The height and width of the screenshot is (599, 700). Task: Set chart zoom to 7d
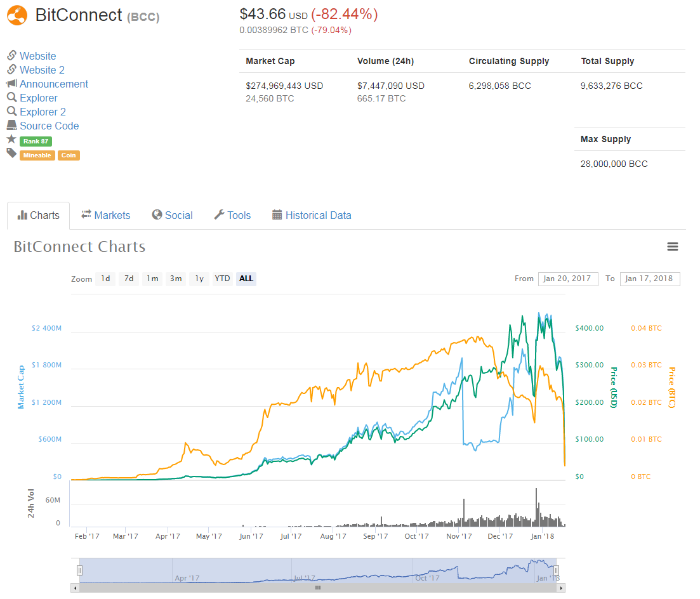coord(129,279)
